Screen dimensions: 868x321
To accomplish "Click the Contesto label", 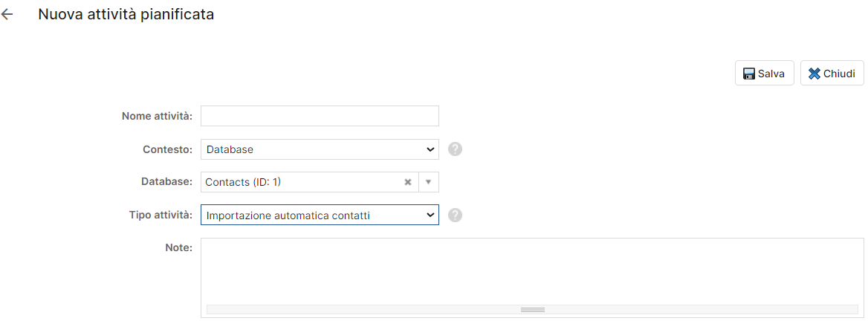I will pos(167,149).
